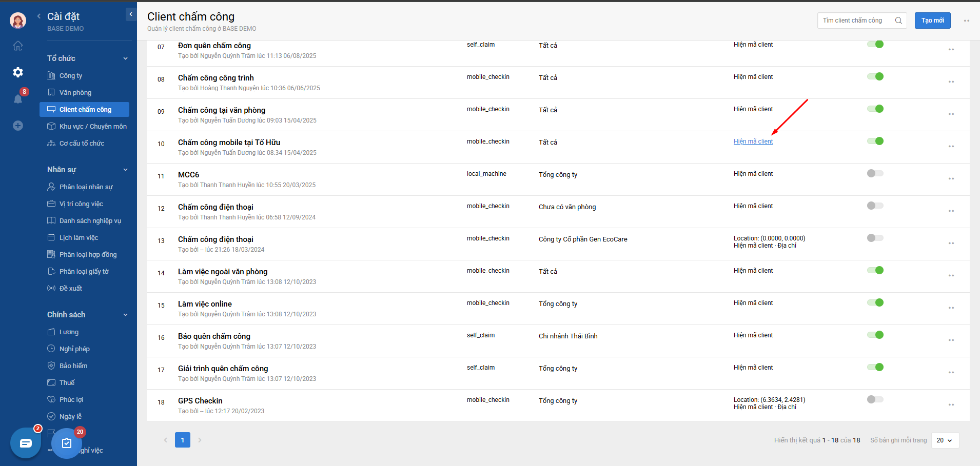Disable the Chấm công tại văn phòng toggle

tap(875, 109)
